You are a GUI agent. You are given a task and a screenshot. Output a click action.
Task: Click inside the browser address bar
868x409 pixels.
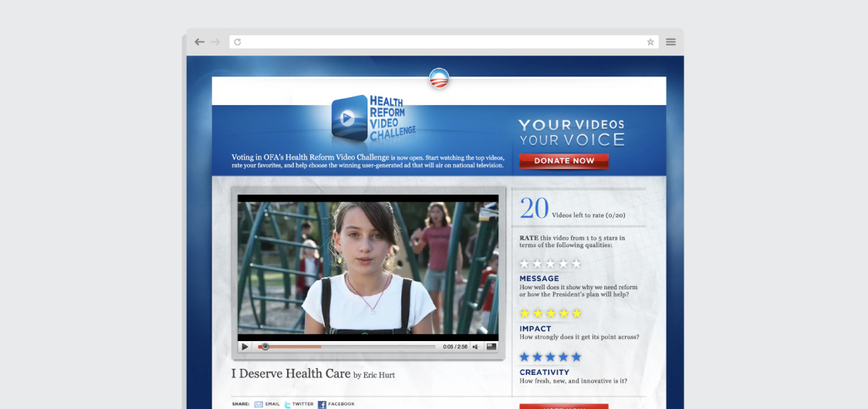pyautogui.click(x=440, y=42)
